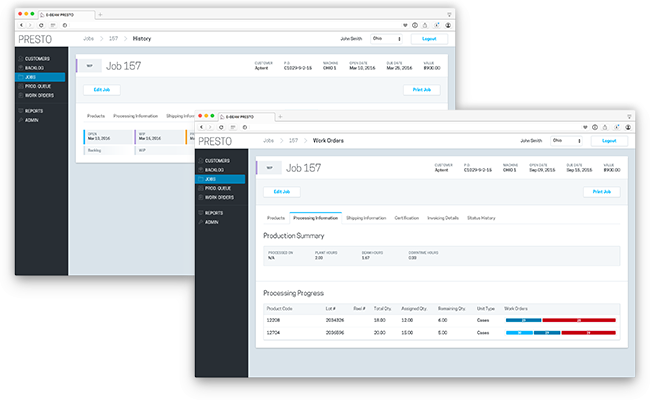Select the front browser window's page tab

coord(246,117)
